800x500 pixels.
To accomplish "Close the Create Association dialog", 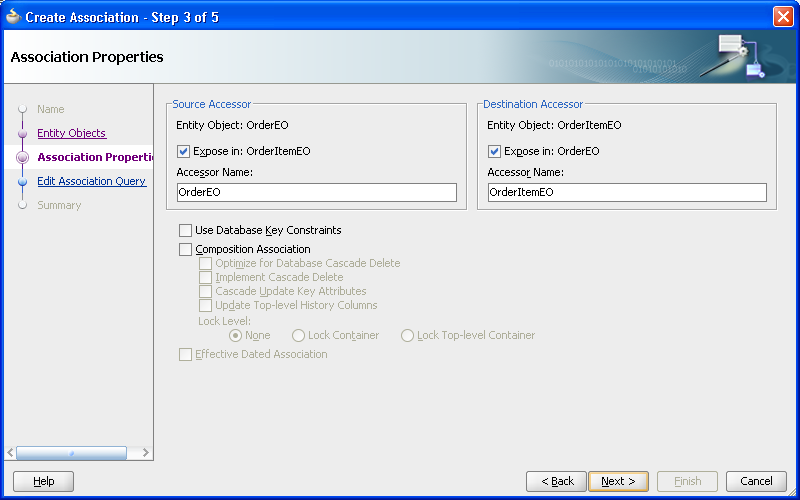I will click(x=783, y=17).
